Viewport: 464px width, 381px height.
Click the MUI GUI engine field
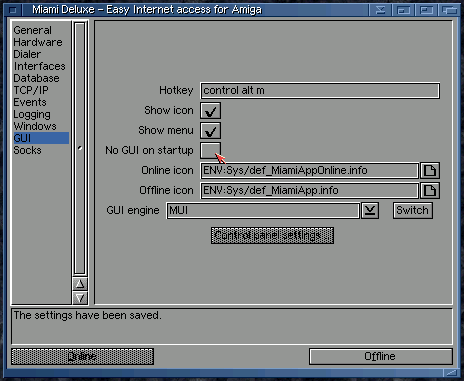tap(263, 211)
